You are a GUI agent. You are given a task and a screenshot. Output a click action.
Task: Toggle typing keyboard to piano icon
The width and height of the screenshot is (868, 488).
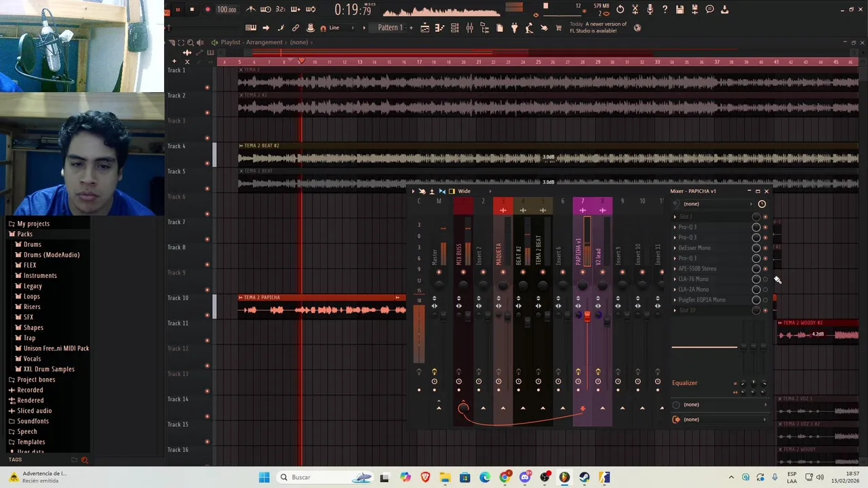pos(251,28)
